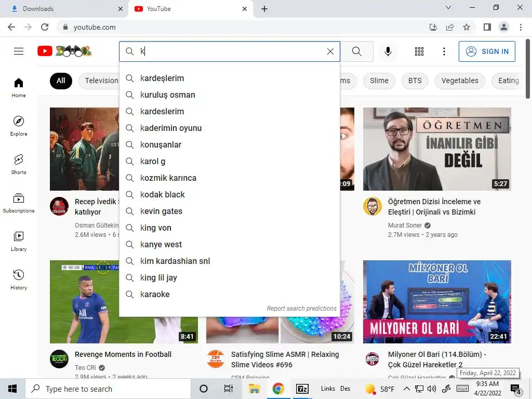Click the magnifier search submit button
532x399 pixels.
[x=356, y=51]
